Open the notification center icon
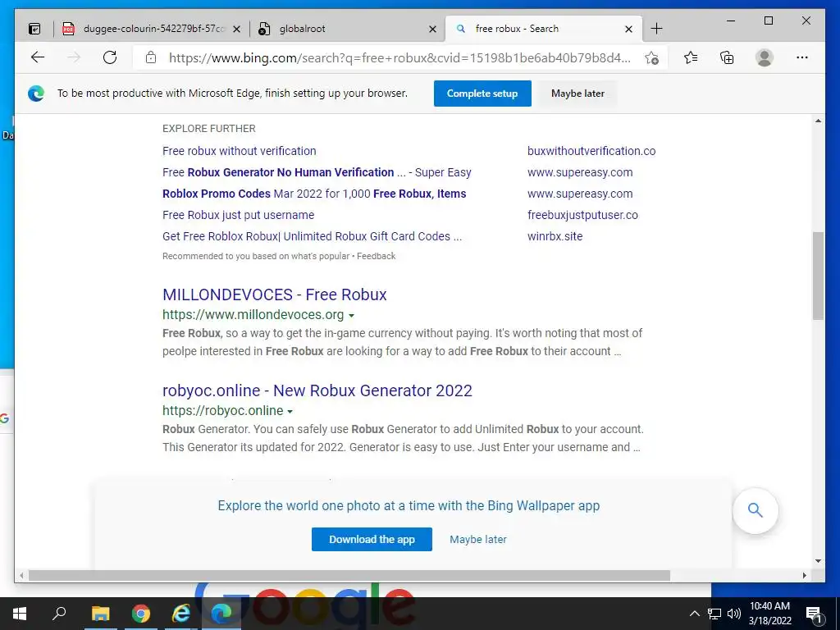Screen dimensions: 840x630 pos(814,614)
